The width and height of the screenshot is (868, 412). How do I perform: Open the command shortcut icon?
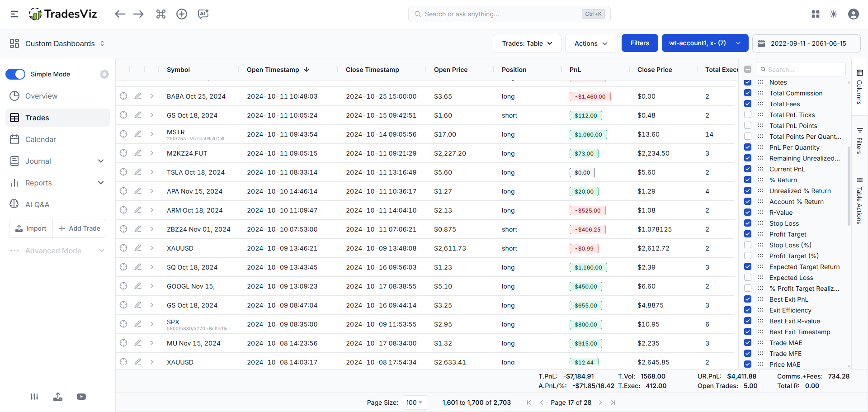[x=161, y=14]
